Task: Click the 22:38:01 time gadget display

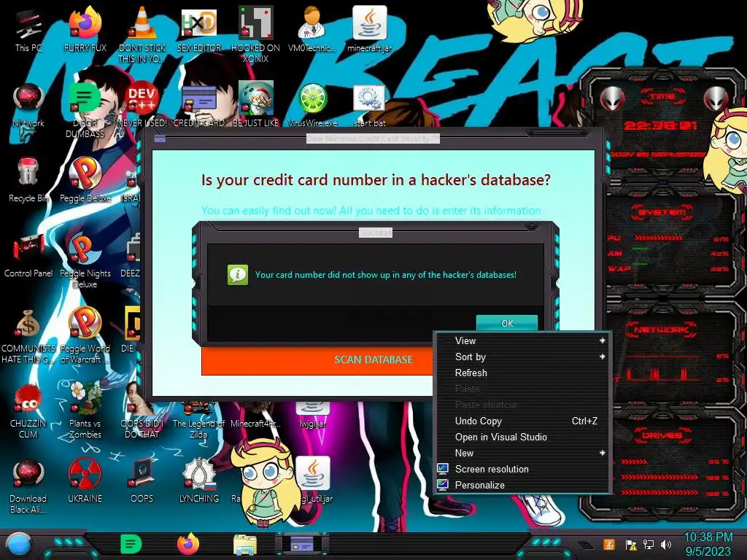Action: click(660, 125)
